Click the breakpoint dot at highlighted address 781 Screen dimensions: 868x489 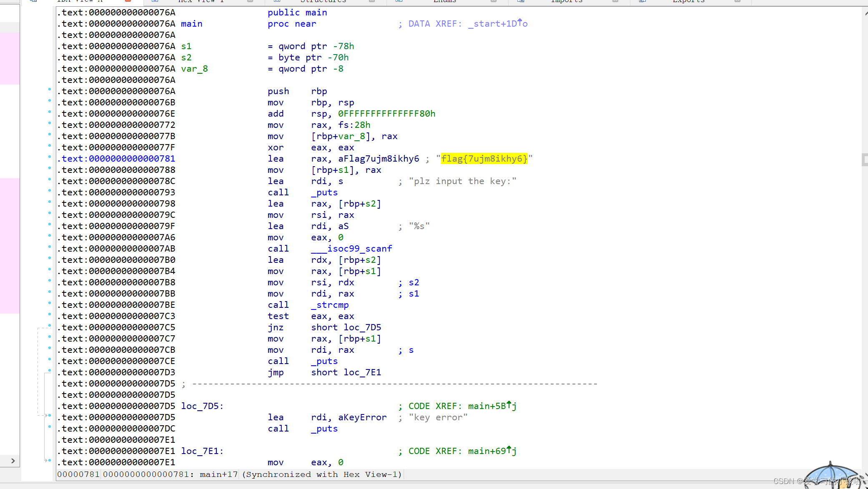coord(50,157)
